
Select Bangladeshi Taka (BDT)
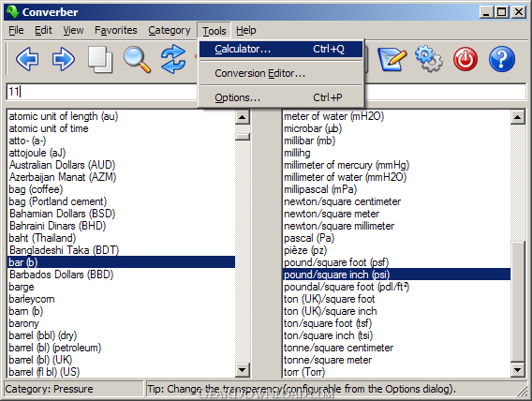coord(64,251)
